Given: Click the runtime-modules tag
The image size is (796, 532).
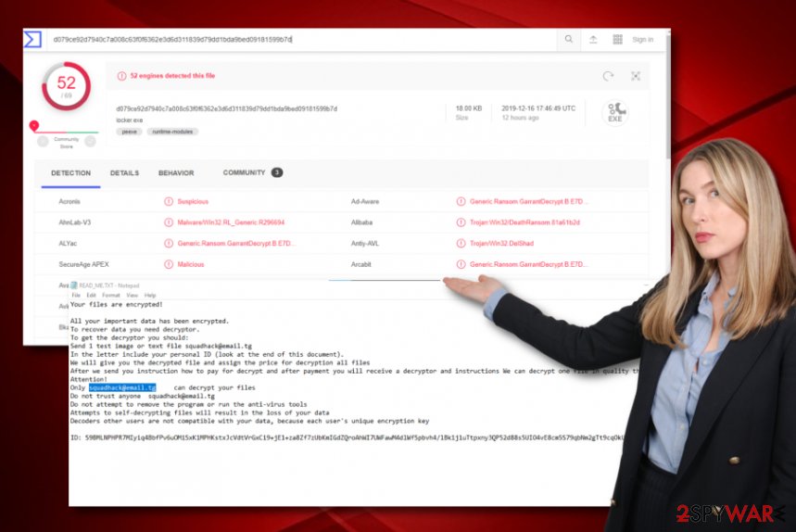Looking at the screenshot, I should pyautogui.click(x=172, y=132).
